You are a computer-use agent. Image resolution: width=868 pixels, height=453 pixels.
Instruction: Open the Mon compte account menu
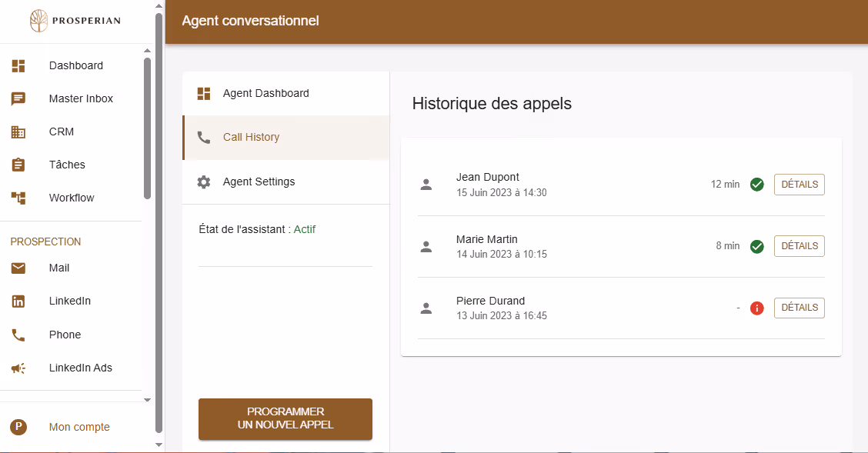click(x=78, y=427)
